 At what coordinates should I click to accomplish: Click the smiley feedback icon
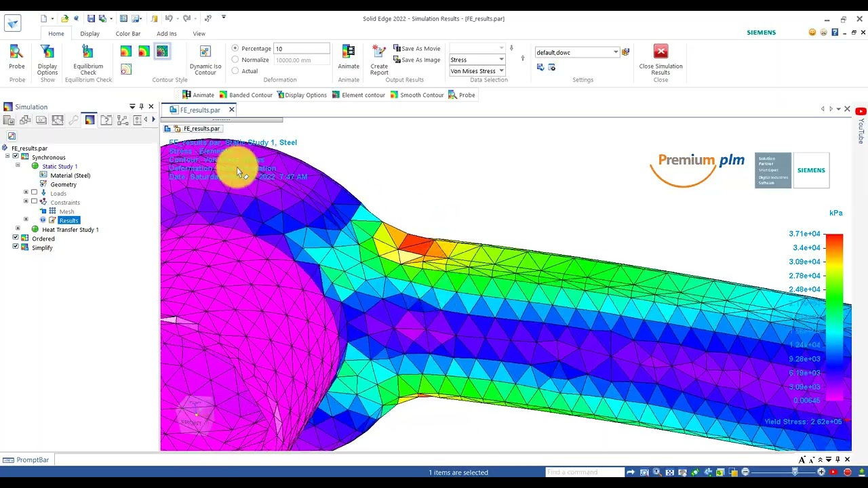812,33
